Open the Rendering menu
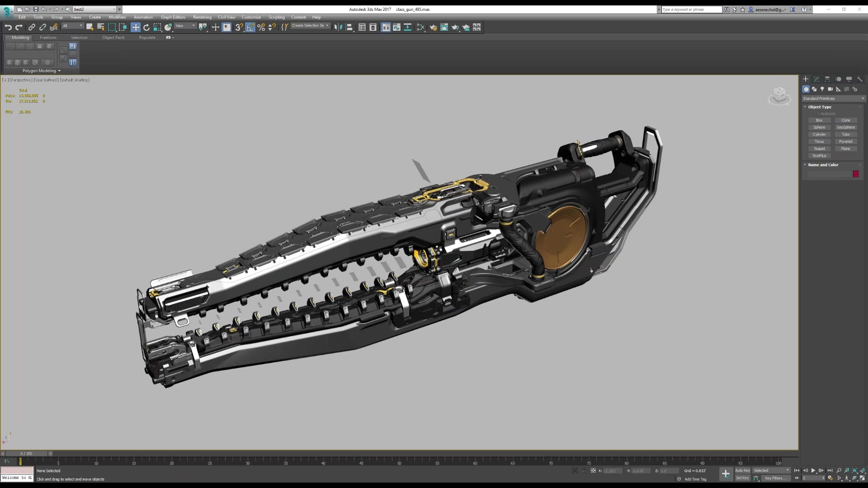Image resolution: width=868 pixels, height=488 pixels. [x=202, y=17]
